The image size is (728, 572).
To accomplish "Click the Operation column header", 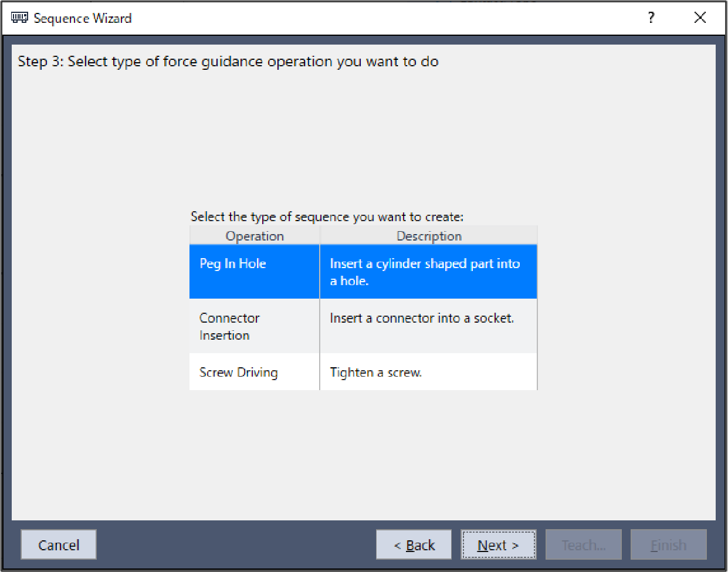I will pyautogui.click(x=255, y=236).
